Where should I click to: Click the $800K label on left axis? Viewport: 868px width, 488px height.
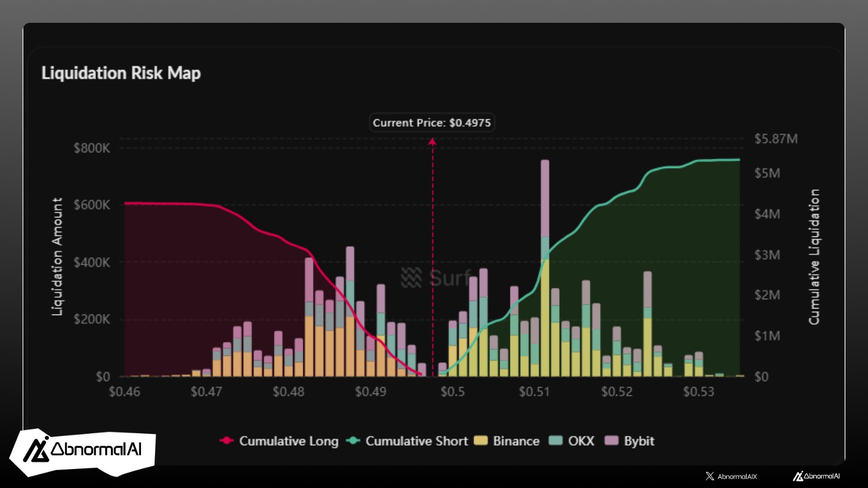point(92,148)
